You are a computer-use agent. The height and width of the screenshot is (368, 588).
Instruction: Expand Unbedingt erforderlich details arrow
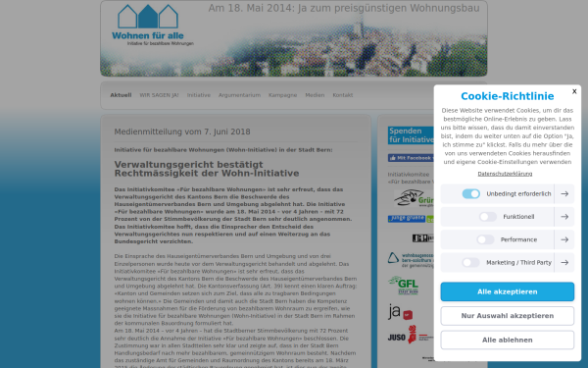click(x=564, y=193)
